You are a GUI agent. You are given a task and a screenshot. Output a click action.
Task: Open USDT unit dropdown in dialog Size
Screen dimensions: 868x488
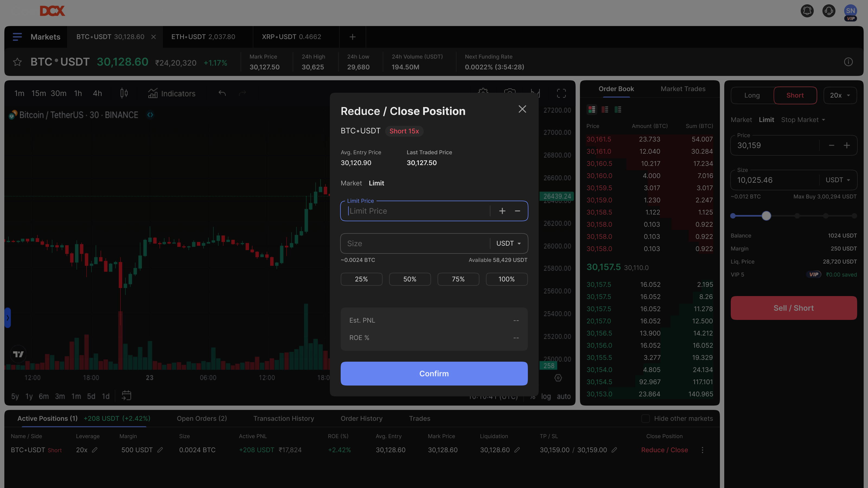tap(509, 243)
